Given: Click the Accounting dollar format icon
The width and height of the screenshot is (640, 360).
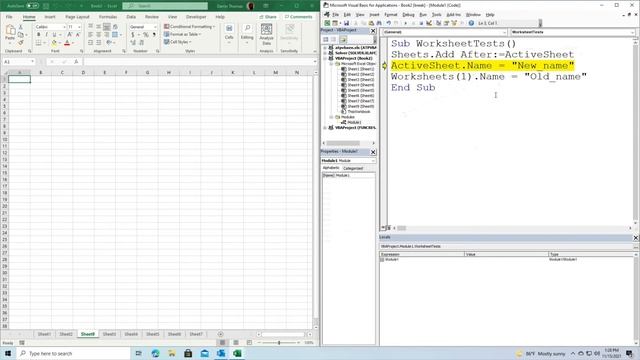Looking at the screenshot, I should tap(133, 35).
